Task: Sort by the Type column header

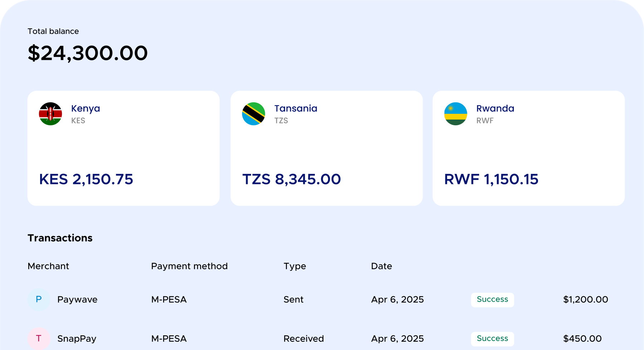Action: (x=294, y=266)
